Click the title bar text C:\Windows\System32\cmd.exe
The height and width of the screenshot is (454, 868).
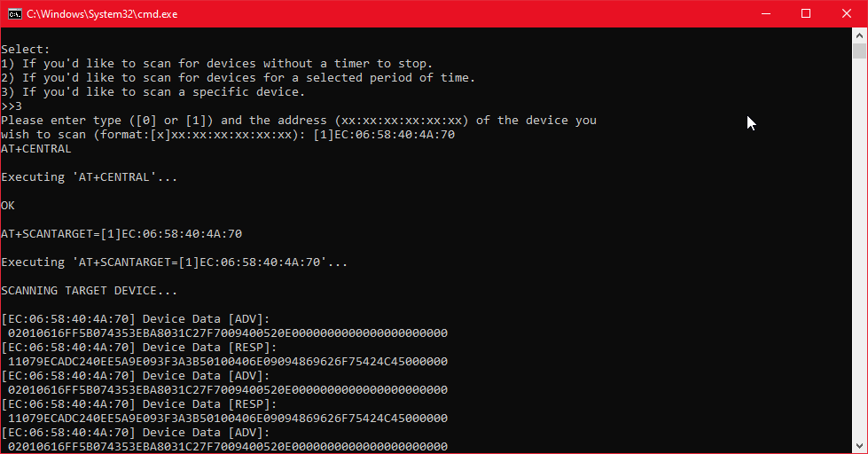(102, 14)
